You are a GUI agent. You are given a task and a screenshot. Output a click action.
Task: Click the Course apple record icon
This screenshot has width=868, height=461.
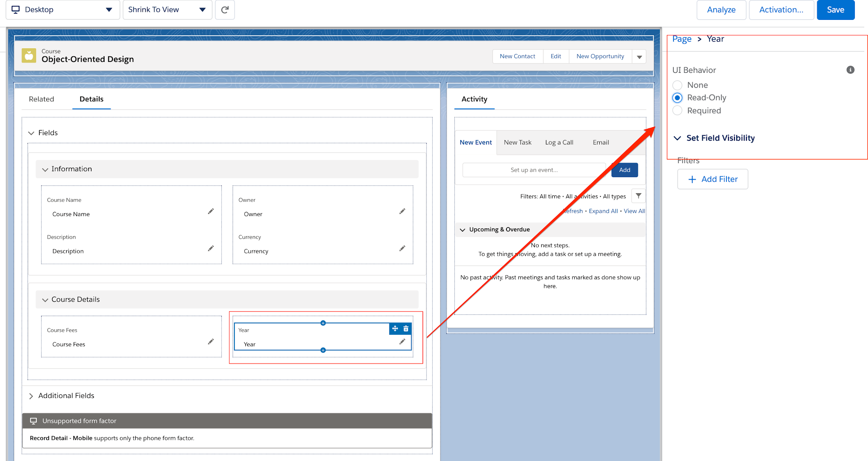(28, 55)
